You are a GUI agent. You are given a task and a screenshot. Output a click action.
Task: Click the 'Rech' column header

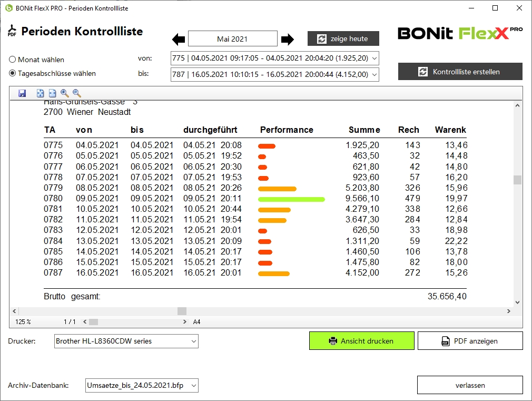[x=409, y=130]
